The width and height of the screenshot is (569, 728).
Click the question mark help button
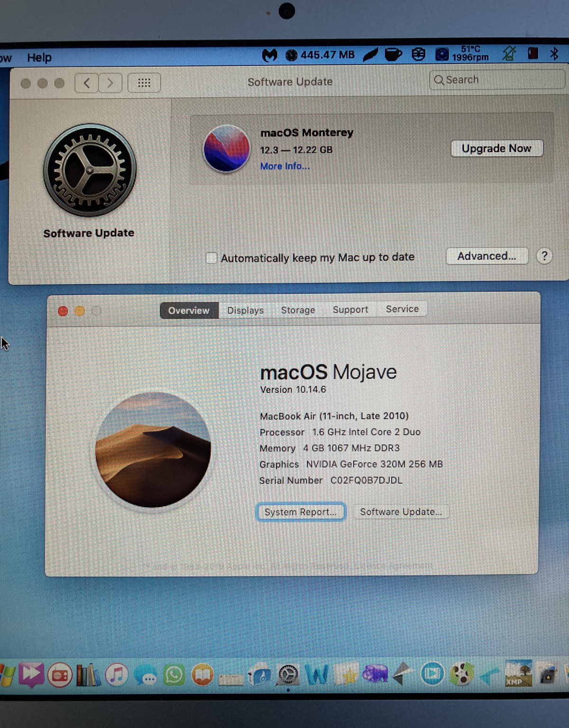coord(544,256)
